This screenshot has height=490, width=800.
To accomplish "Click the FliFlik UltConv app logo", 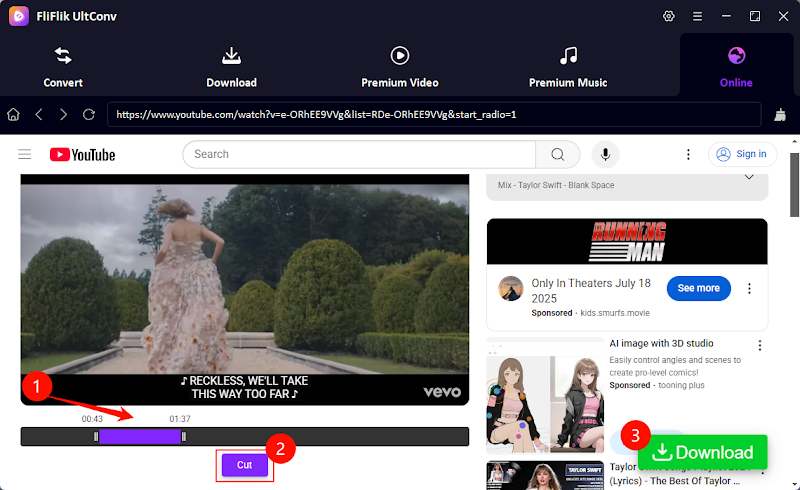I will pos(19,16).
